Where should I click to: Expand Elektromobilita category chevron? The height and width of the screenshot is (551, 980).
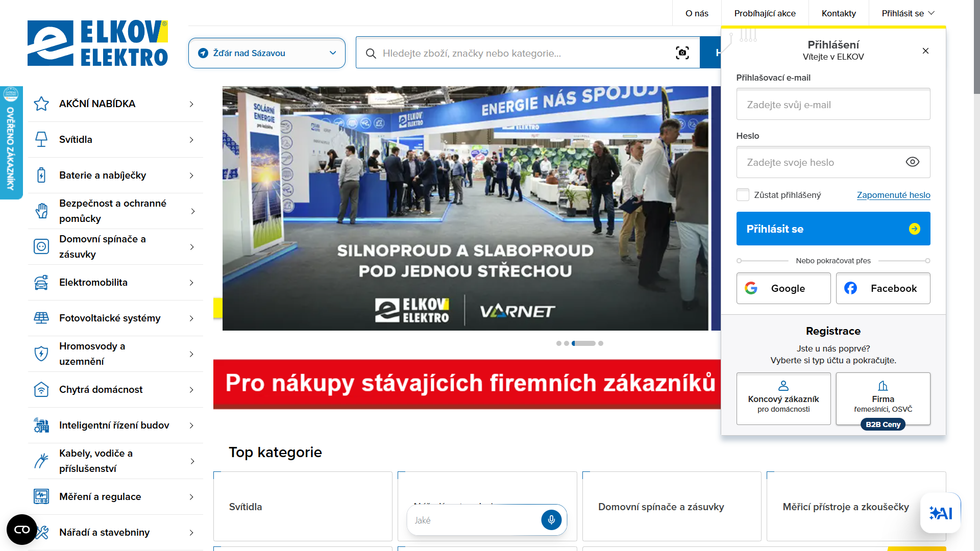point(191,282)
